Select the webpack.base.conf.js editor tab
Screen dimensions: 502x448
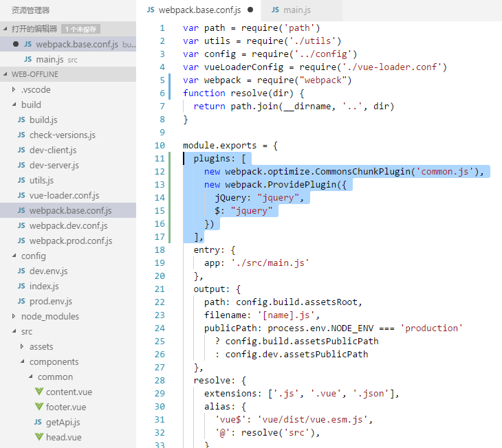click(199, 10)
